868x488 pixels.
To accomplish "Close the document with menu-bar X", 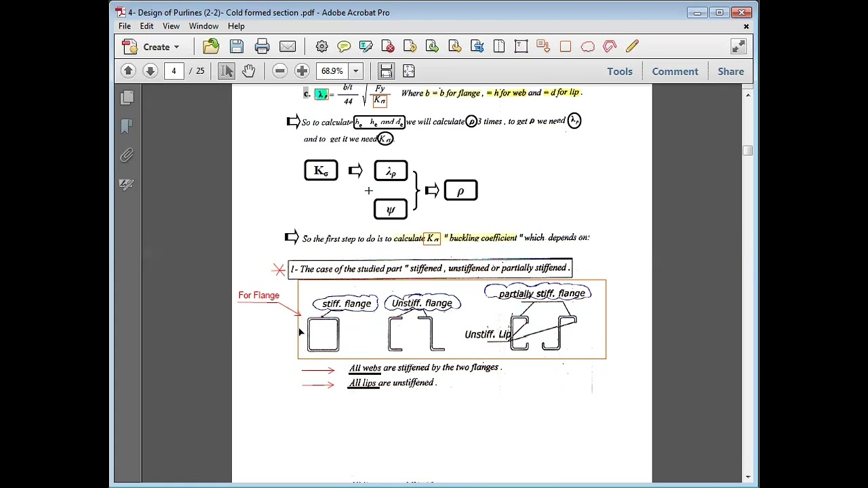I will (746, 26).
